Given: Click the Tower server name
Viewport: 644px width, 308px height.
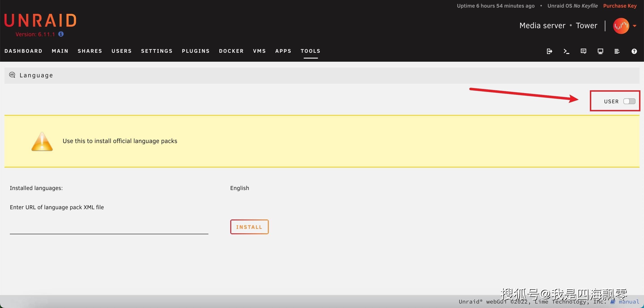Looking at the screenshot, I should click(x=587, y=25).
